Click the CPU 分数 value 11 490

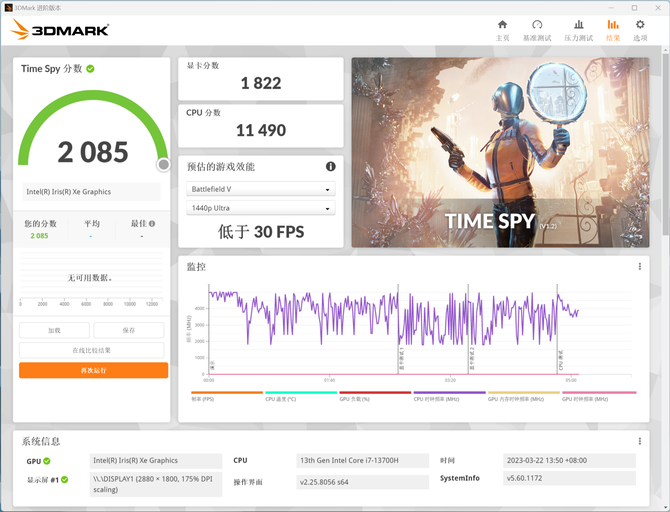261,130
